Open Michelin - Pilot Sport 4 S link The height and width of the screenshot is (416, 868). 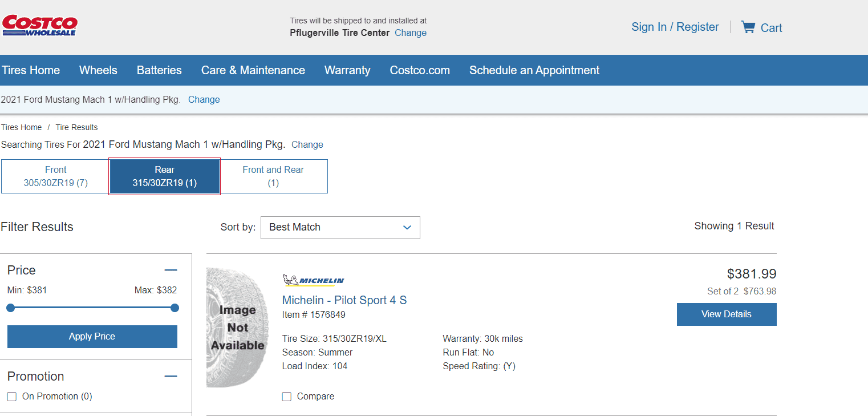(x=344, y=300)
